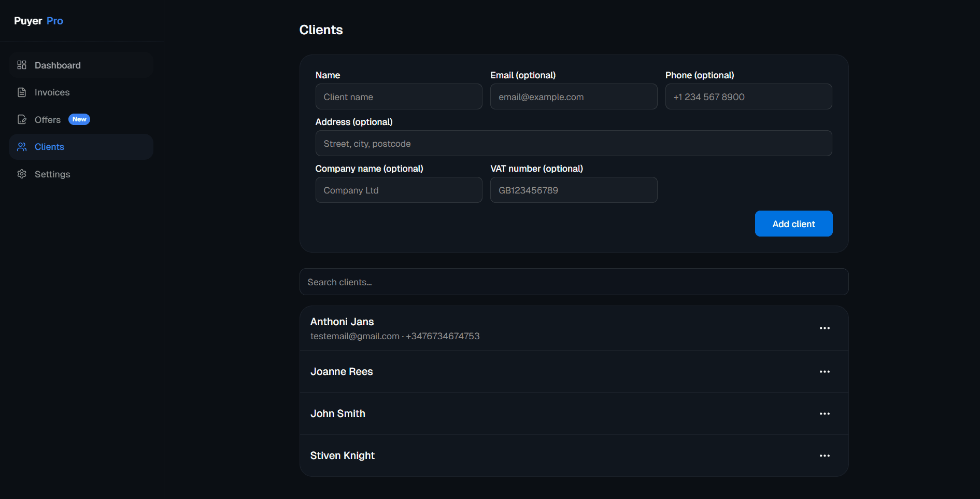Focus the Client name input field
Image resolution: width=980 pixels, height=499 pixels.
(x=399, y=97)
